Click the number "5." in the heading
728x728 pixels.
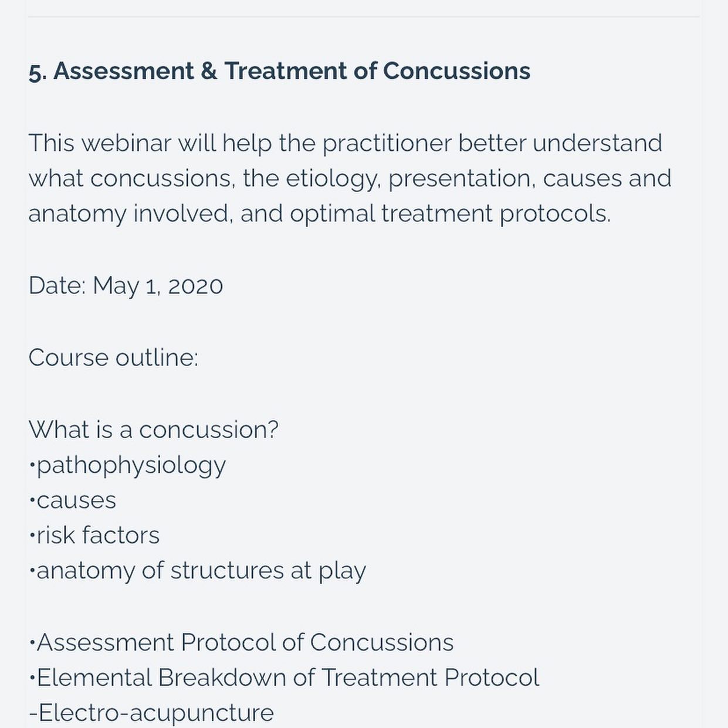pyautogui.click(x=37, y=72)
